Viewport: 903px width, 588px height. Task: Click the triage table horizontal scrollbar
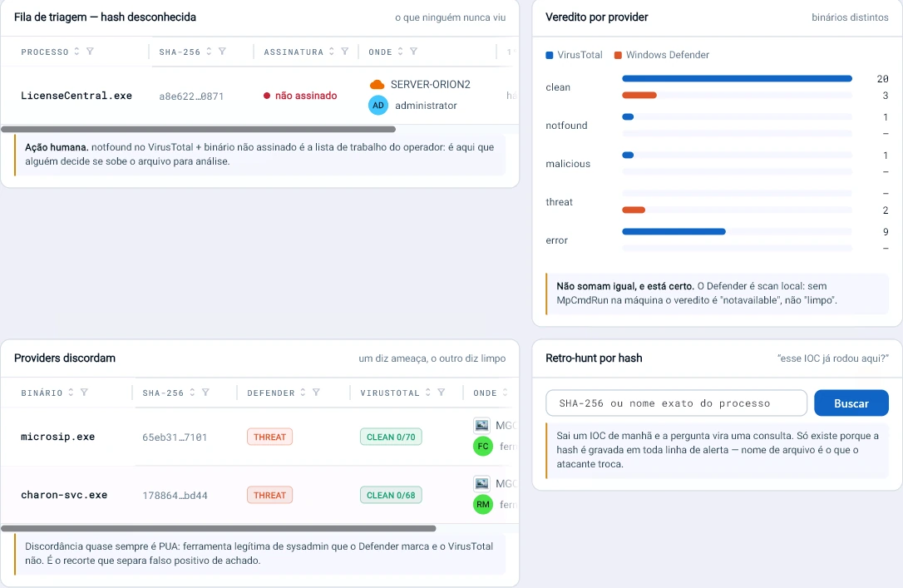coord(199,130)
